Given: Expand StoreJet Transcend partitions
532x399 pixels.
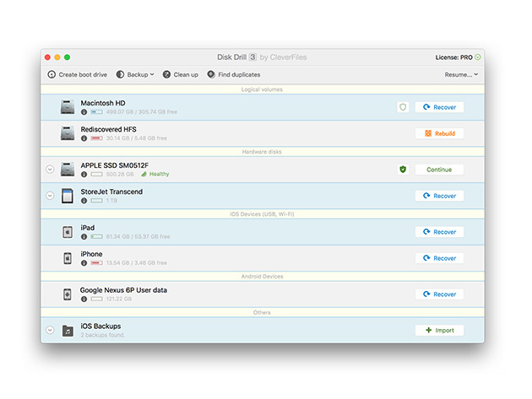Looking at the screenshot, I should 50,196.
